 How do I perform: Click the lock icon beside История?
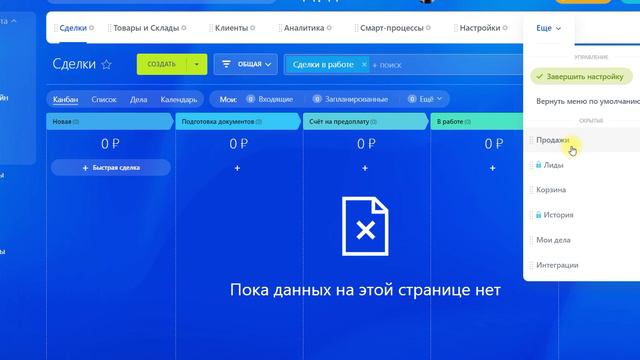[x=538, y=214]
